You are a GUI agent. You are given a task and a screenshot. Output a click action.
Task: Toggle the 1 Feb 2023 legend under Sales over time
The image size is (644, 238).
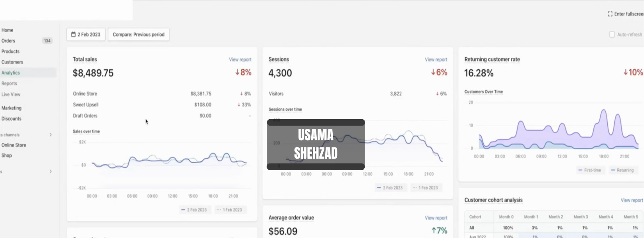tap(230, 210)
